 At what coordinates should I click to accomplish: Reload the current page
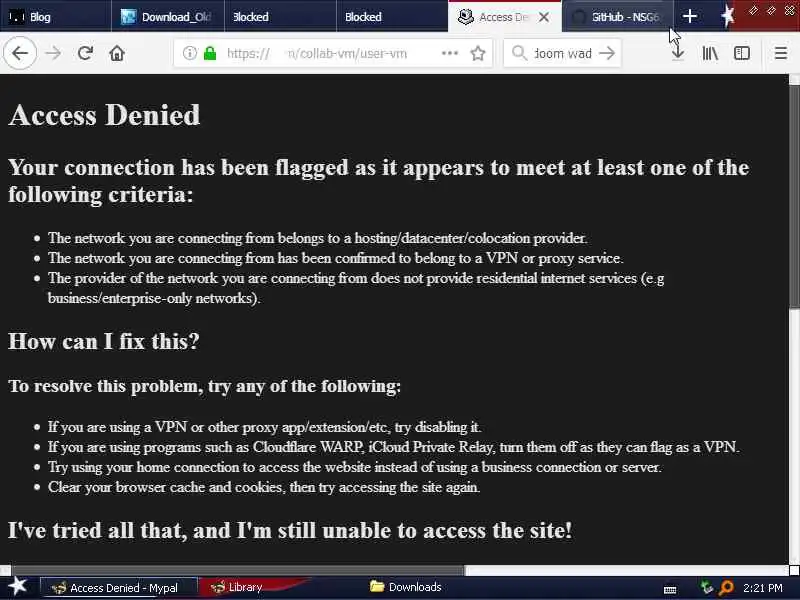pos(85,53)
